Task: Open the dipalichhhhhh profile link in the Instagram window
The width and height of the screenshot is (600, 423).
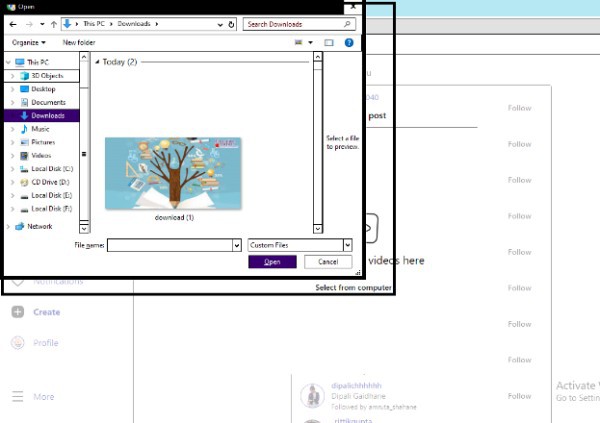Action: (356, 385)
